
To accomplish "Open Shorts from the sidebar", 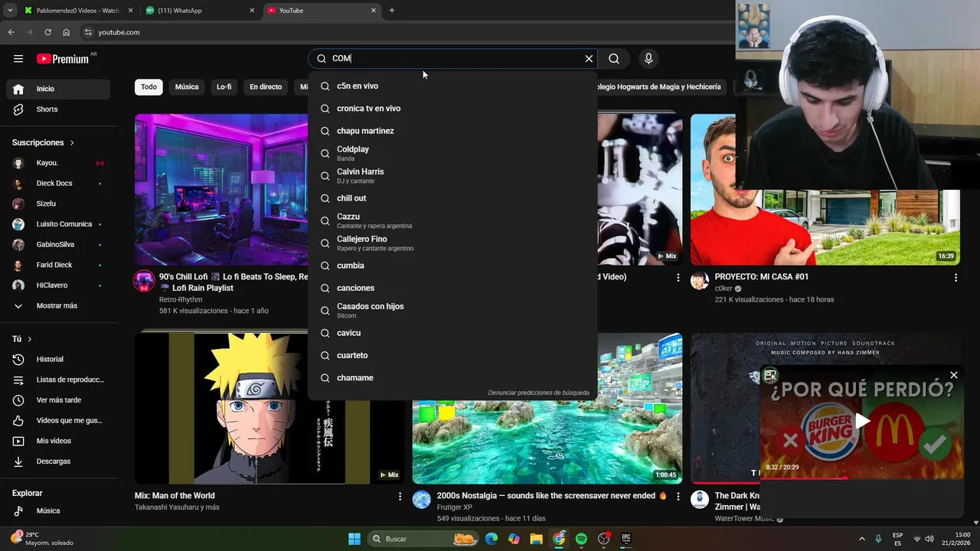I will click(58, 109).
